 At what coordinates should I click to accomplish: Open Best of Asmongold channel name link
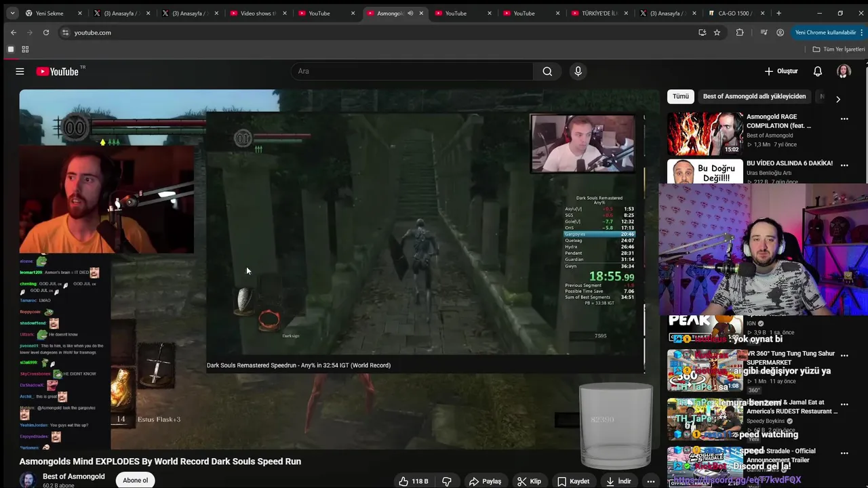[74, 476]
